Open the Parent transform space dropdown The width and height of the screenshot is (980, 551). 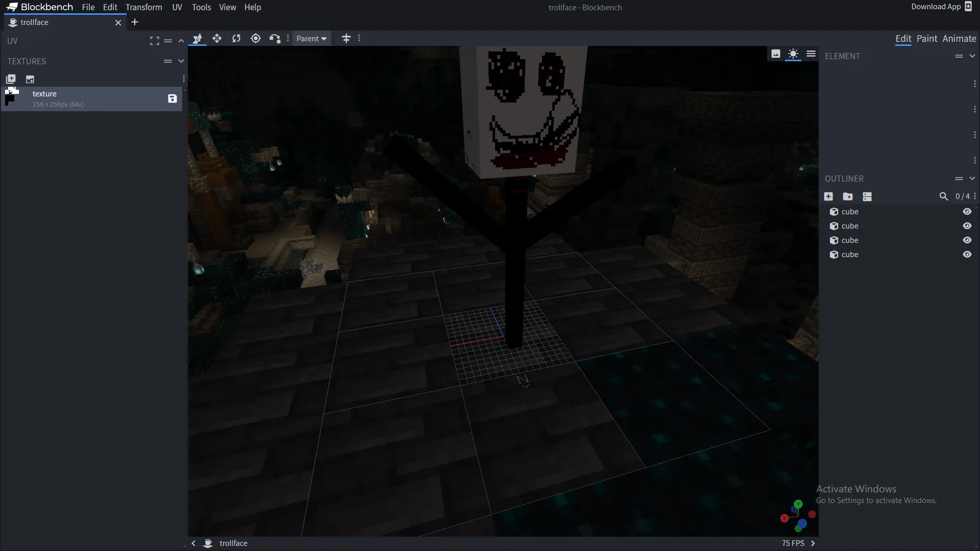(x=311, y=39)
